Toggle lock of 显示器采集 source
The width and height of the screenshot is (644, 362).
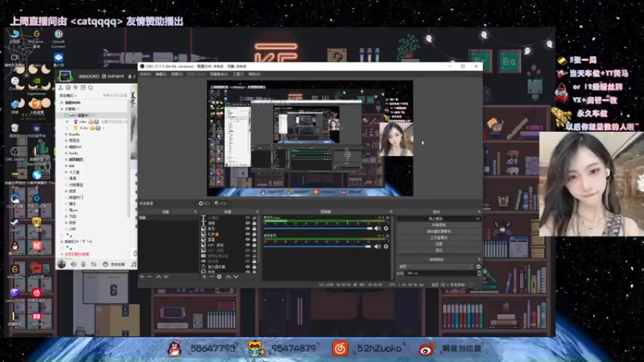point(254,267)
